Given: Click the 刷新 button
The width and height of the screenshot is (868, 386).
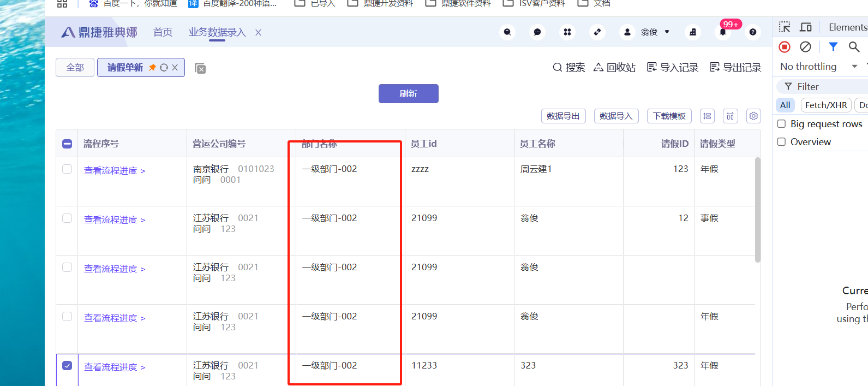Looking at the screenshot, I should pyautogui.click(x=408, y=93).
